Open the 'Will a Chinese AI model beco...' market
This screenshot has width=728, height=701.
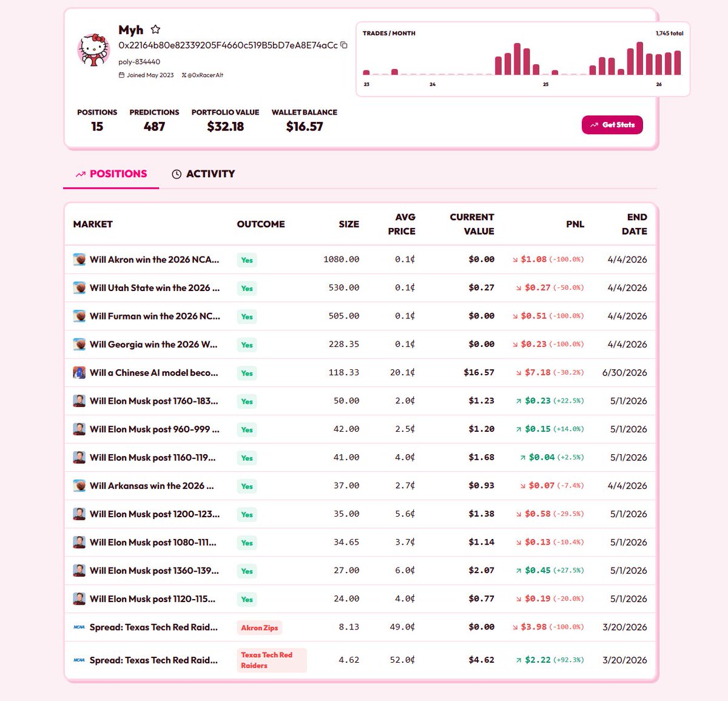[154, 373]
